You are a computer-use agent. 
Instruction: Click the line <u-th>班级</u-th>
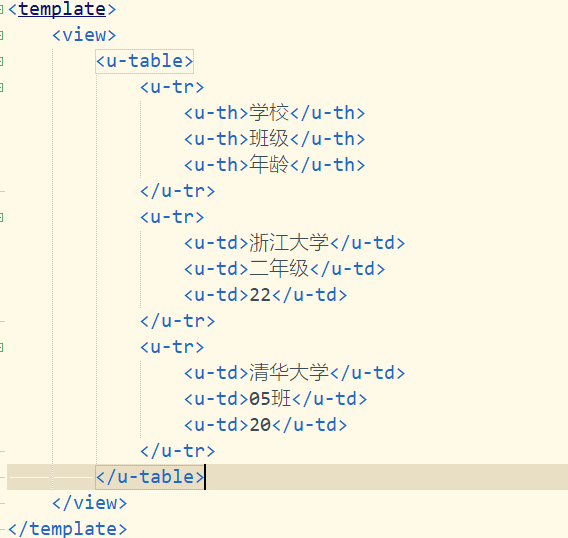pyautogui.click(x=275, y=139)
